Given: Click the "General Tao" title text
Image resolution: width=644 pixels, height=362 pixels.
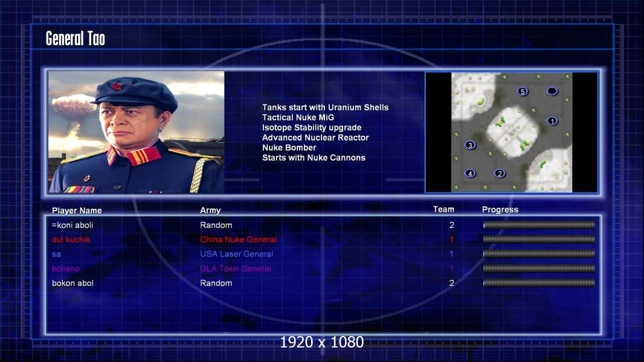Looking at the screenshot, I should click(x=75, y=39).
